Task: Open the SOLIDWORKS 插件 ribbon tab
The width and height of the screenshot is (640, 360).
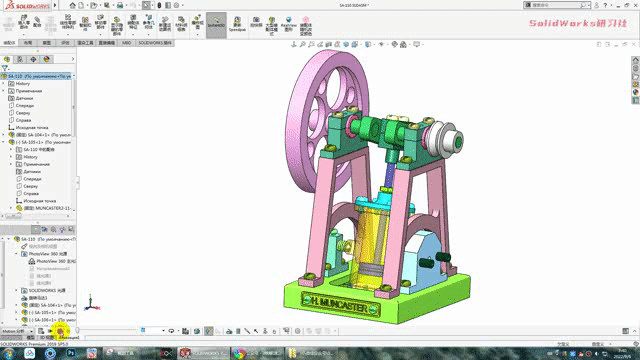Action: 155,43
